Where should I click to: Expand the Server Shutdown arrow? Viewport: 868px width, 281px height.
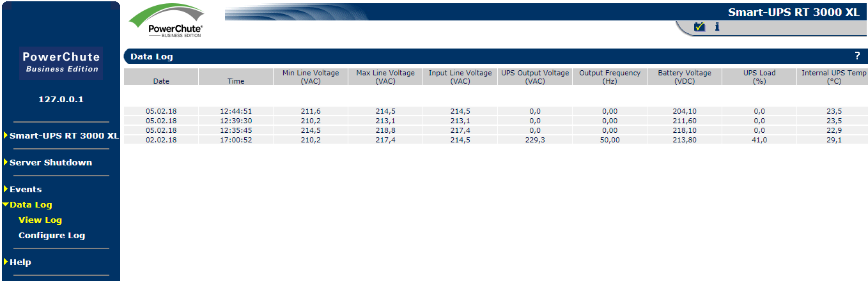[5, 162]
